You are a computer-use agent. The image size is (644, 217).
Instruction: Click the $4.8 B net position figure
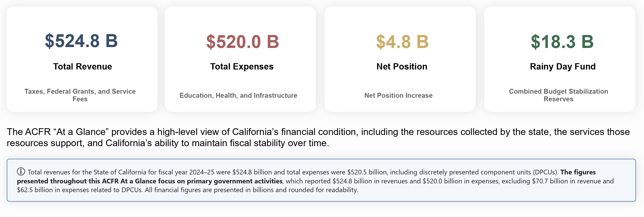(x=402, y=41)
